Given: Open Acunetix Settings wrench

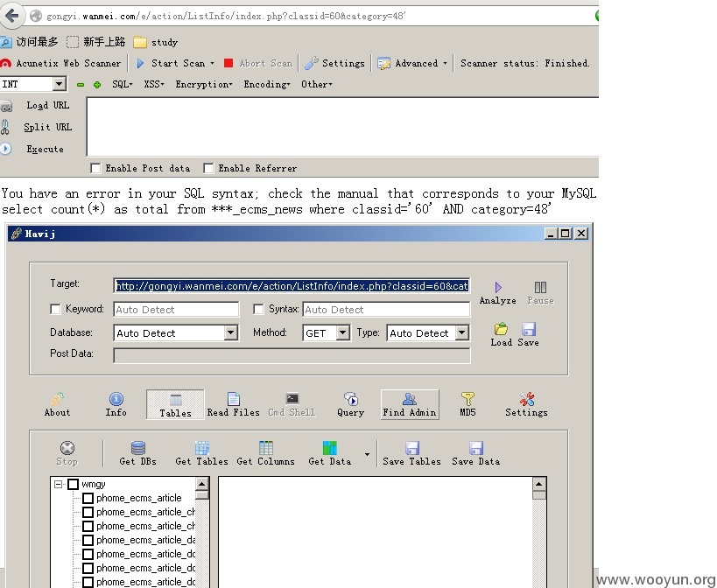Looking at the screenshot, I should [334, 63].
